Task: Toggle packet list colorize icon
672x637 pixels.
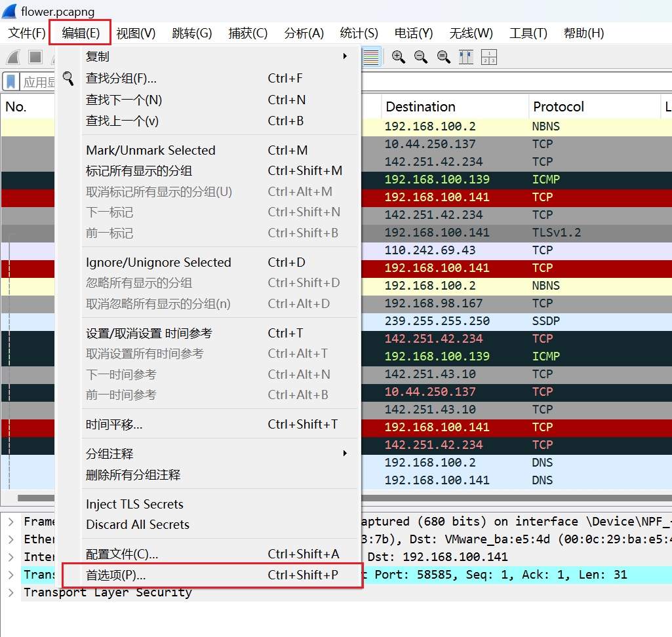Action: click(371, 57)
